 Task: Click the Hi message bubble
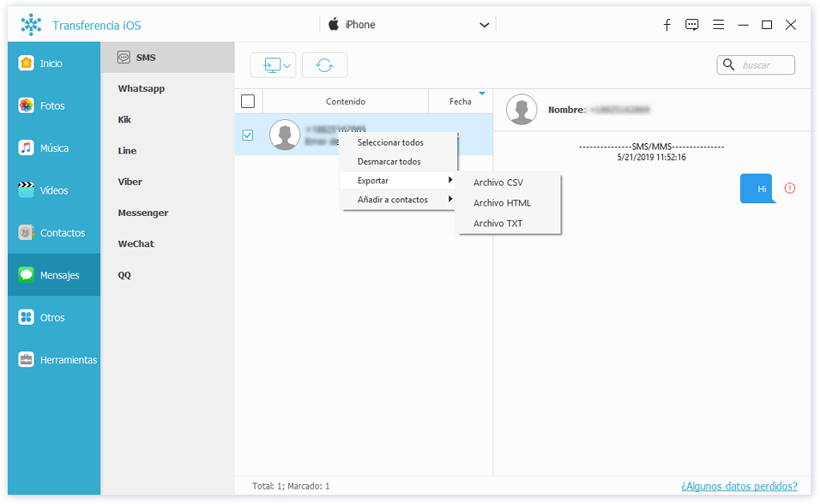click(x=758, y=188)
